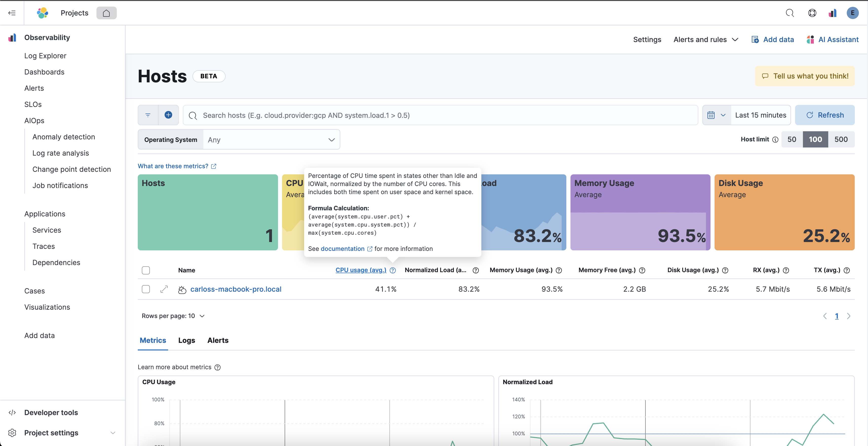Show CPU usage column help tooltip

[x=392, y=270]
